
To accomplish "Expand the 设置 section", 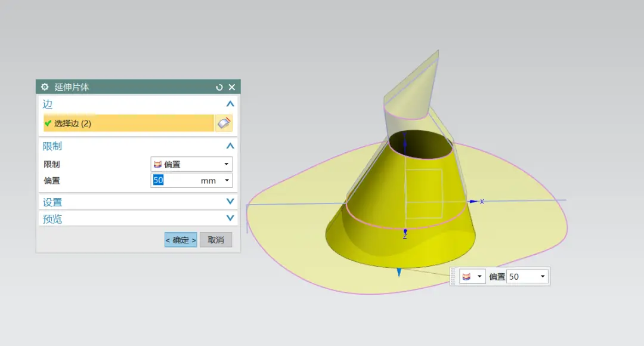I will click(x=230, y=202).
